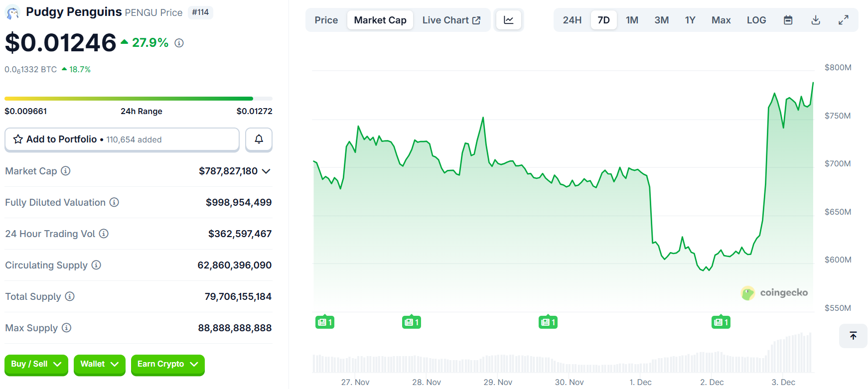
Task: Click info icon next to Market Cap
Action: [65, 171]
